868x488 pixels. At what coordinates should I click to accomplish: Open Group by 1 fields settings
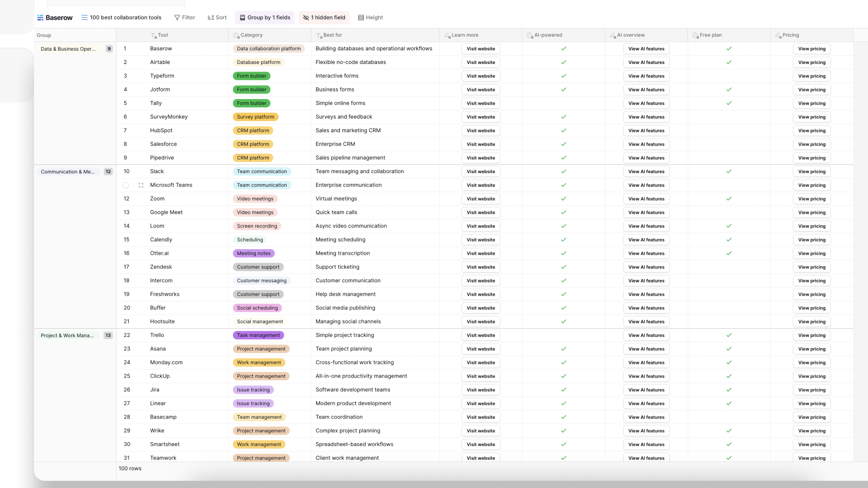point(265,17)
